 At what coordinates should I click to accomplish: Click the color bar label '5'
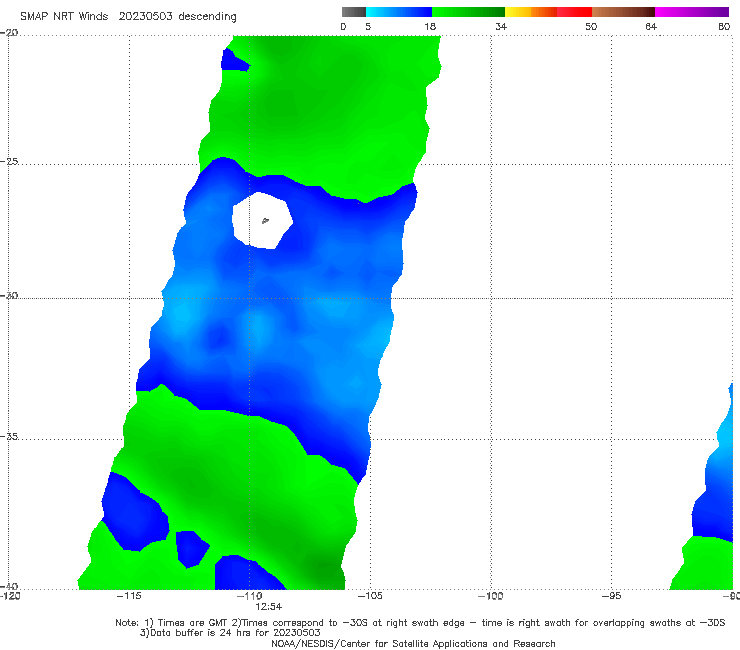pos(368,27)
